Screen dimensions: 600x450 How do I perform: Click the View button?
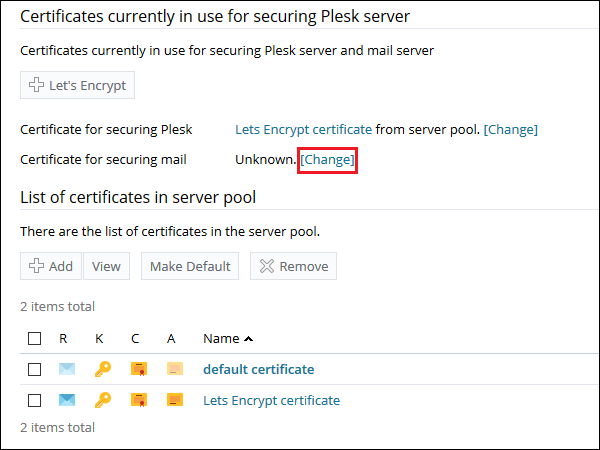[x=107, y=266]
